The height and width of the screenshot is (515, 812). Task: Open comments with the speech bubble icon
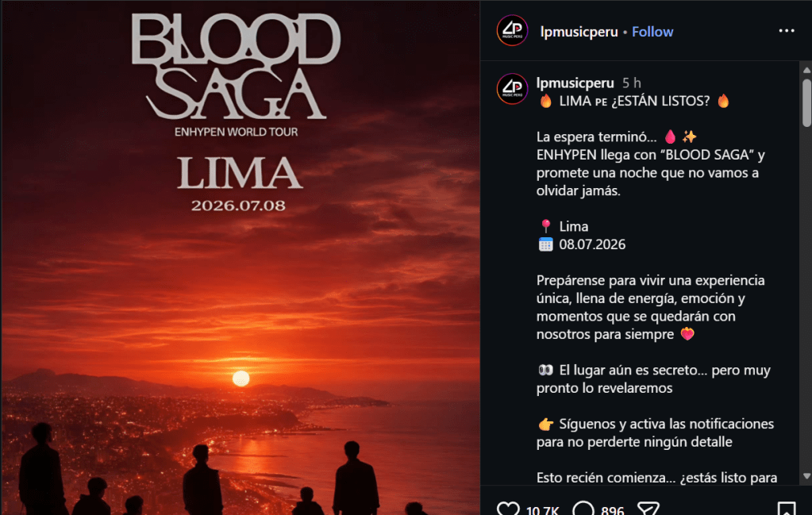(x=583, y=509)
